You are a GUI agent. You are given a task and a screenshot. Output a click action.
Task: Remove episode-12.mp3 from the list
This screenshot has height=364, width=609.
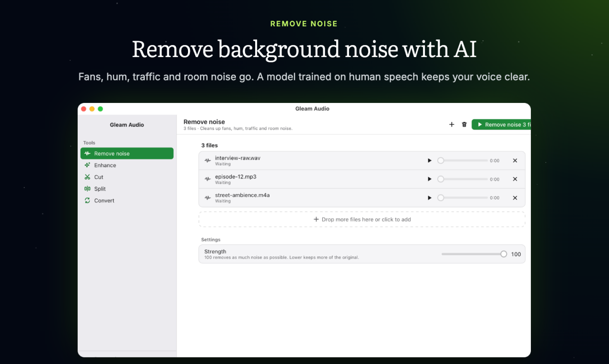tap(515, 179)
